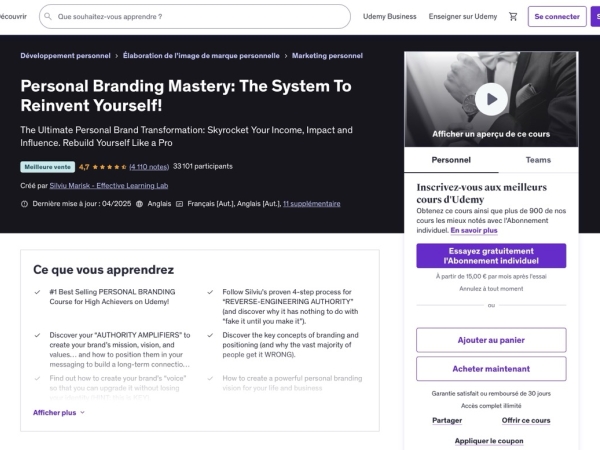
Task: Click the globe language icon
Action: (140, 204)
